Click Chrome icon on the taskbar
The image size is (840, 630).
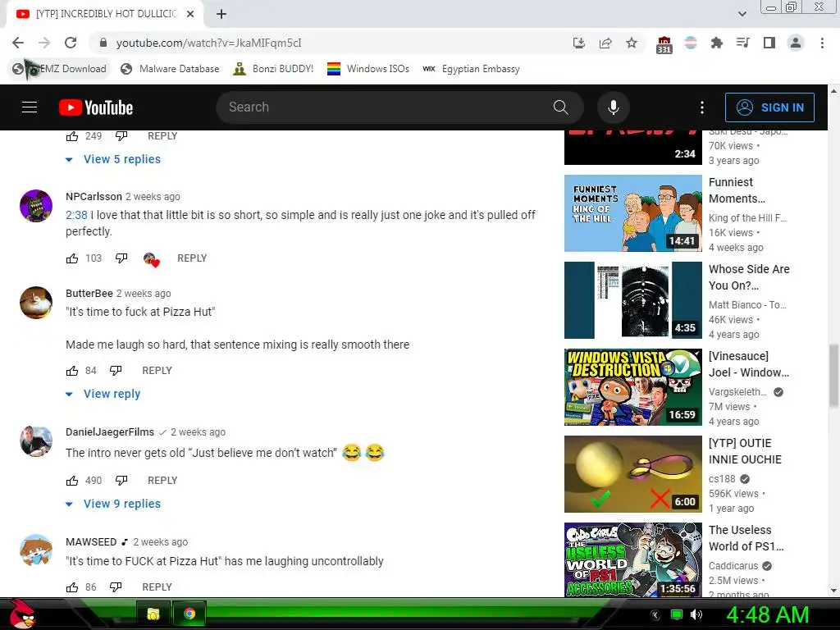[189, 614]
